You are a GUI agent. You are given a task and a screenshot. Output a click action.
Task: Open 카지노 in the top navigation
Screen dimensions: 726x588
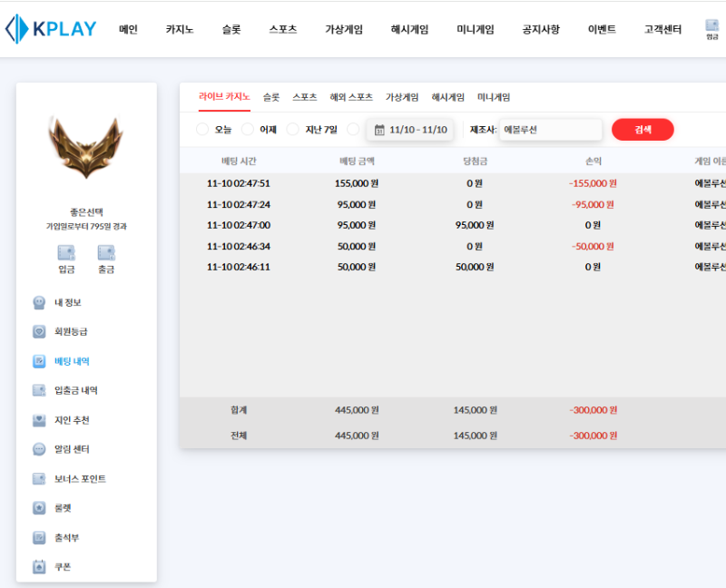coord(180,29)
